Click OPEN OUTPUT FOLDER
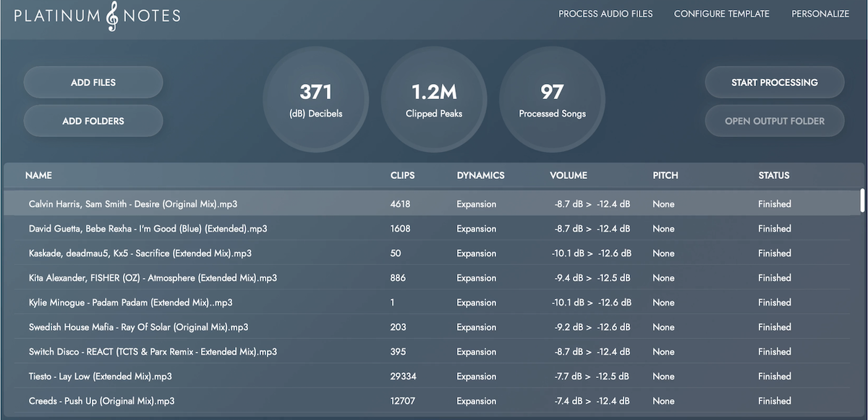 click(x=774, y=120)
